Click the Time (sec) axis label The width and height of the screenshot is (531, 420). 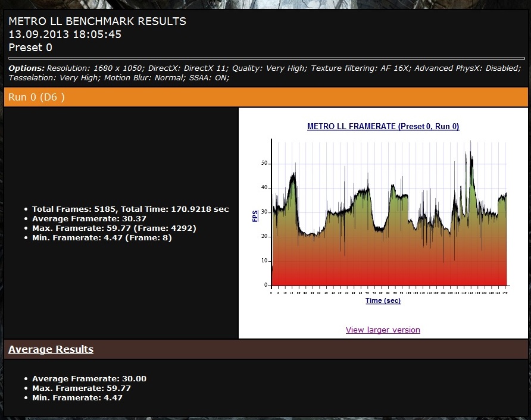pos(383,300)
